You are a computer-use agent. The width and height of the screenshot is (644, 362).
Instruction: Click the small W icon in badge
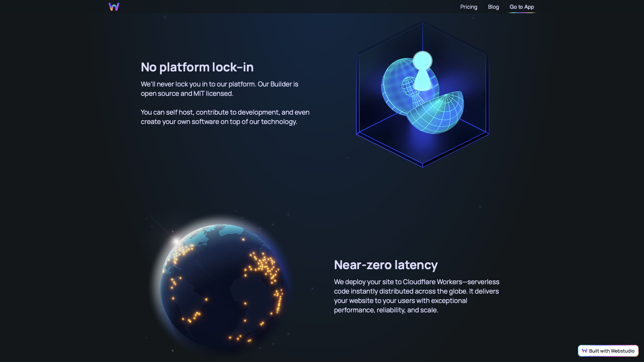coord(584,351)
